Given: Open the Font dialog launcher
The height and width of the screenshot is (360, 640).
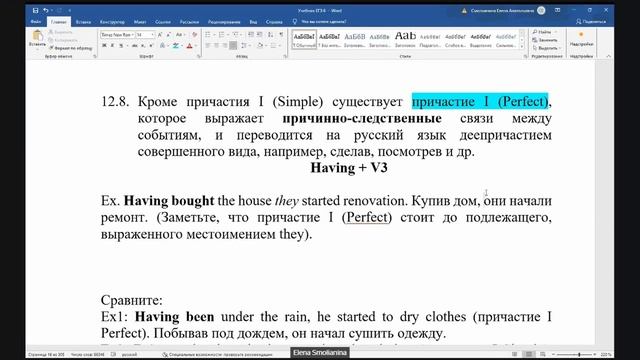Looking at the screenshot, I should 199,56.
